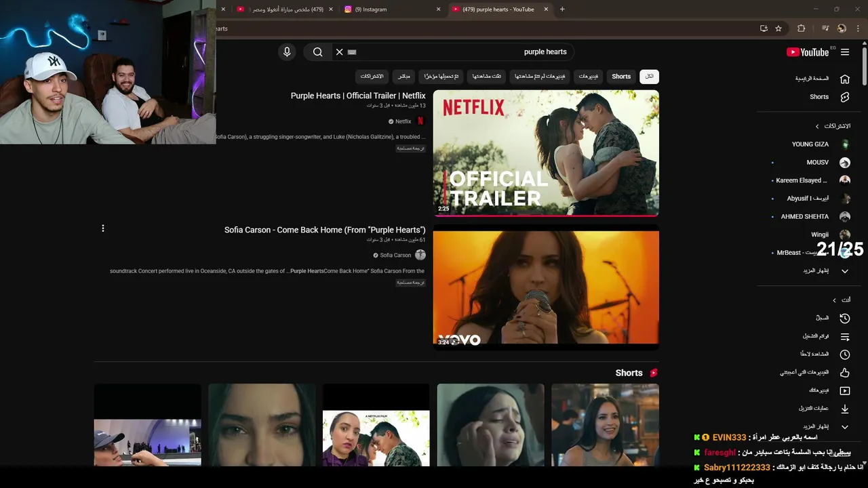Click the voice search microphone icon
Screen dimensions: 868x488
[x=287, y=52]
